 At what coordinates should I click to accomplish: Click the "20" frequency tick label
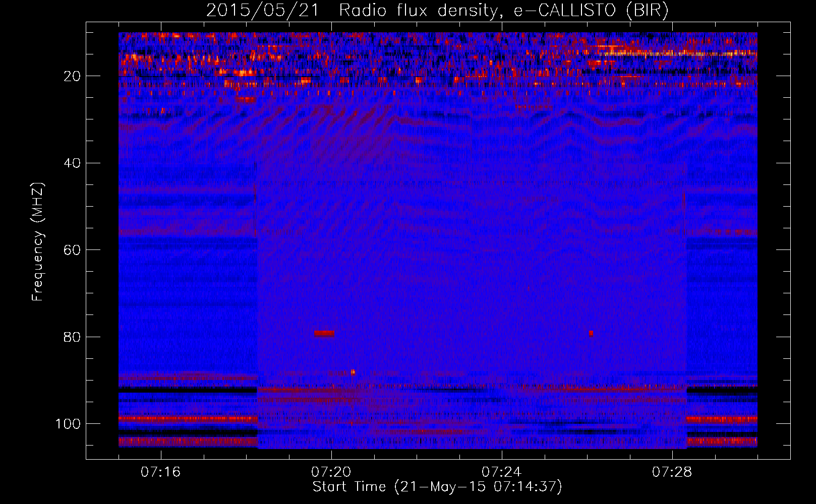[x=72, y=76]
